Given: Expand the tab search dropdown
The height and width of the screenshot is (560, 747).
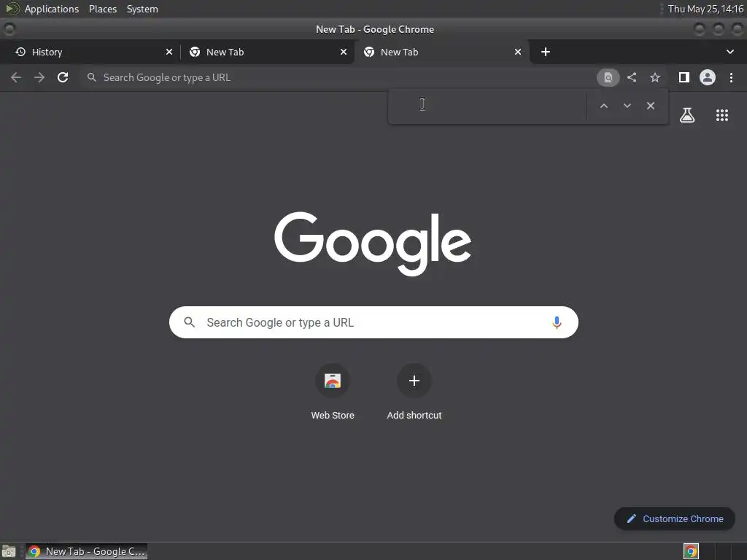Looking at the screenshot, I should point(729,52).
